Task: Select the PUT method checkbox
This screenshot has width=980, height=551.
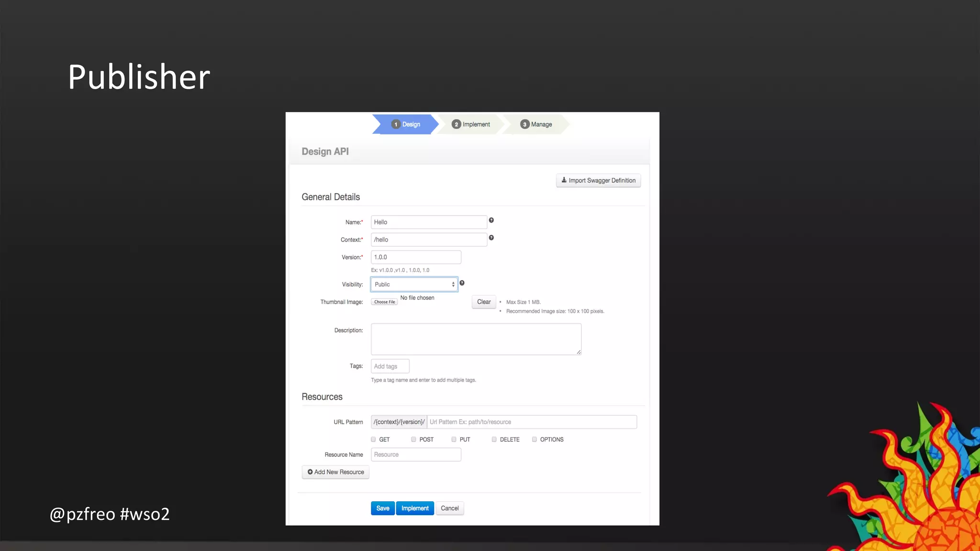Action: click(x=454, y=440)
